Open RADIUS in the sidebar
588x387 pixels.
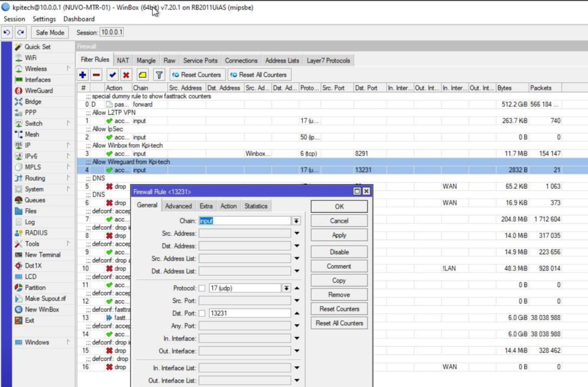(36, 233)
